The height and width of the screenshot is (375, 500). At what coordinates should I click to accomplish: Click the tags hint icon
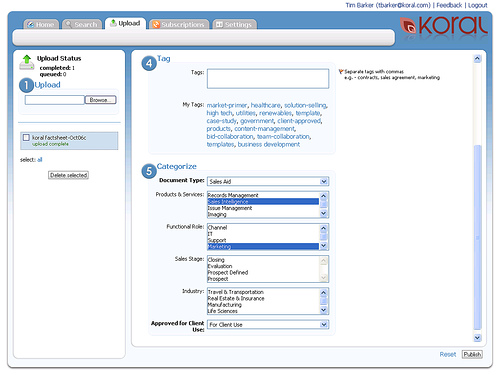coord(341,71)
